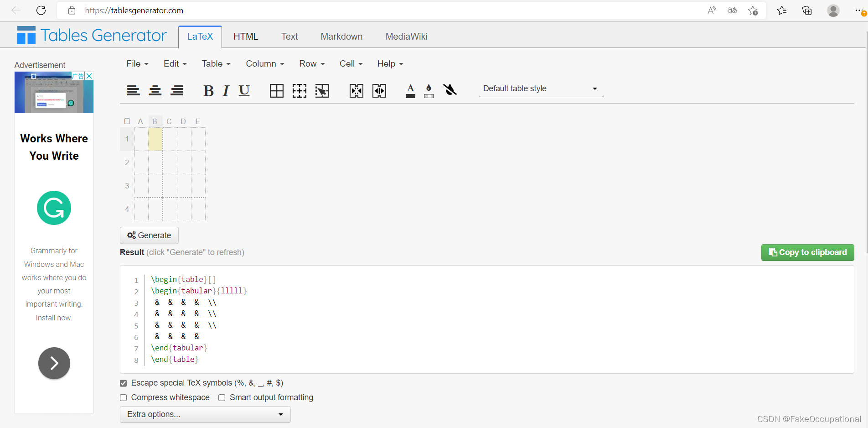Viewport: 868px width, 428px height.
Task: Click the Generate button
Action: [x=149, y=235]
